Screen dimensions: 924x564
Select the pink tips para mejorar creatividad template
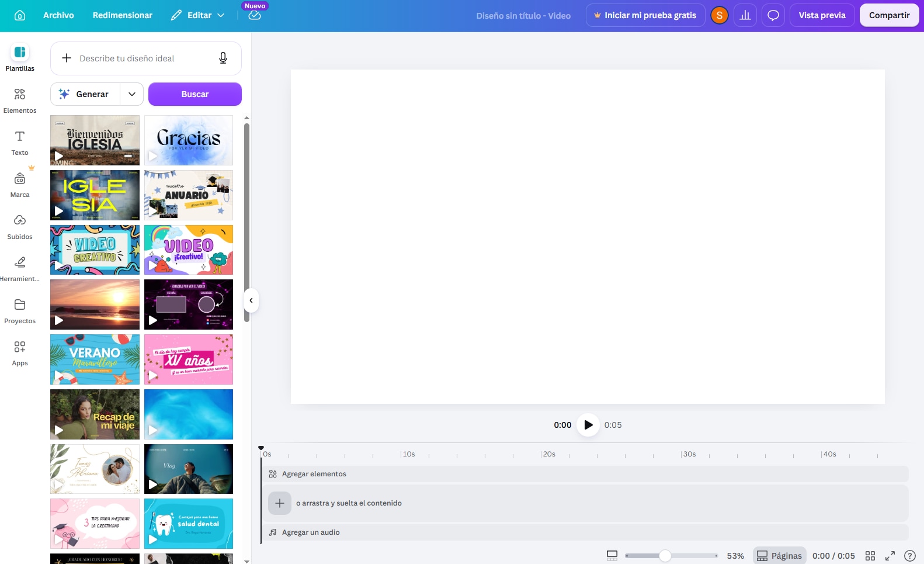[95, 524]
